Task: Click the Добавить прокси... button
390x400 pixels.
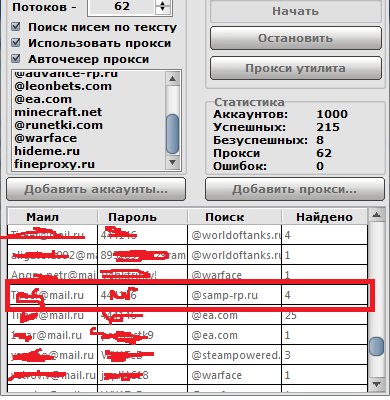Action: click(295, 189)
